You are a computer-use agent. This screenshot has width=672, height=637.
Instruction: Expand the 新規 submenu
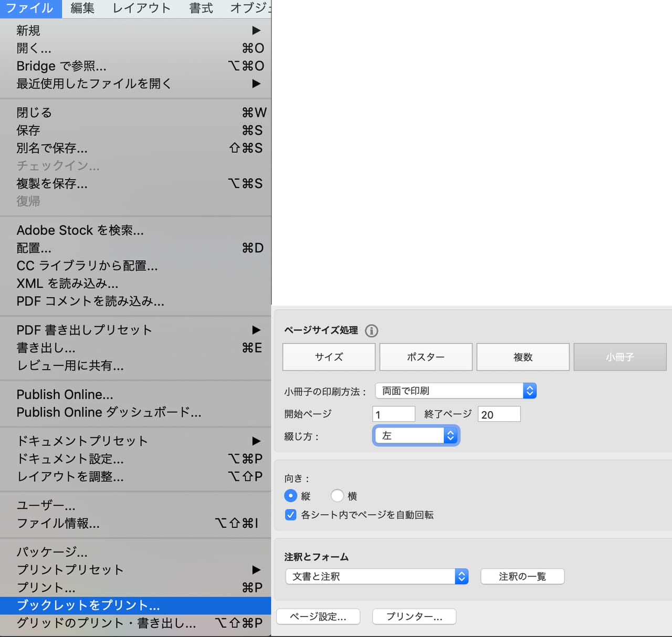135,30
